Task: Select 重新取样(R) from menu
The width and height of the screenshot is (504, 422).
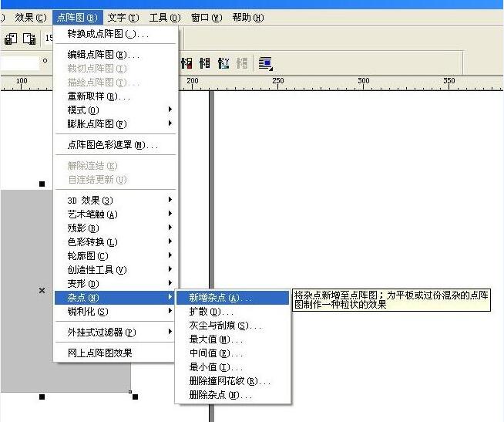Action: 116,96
